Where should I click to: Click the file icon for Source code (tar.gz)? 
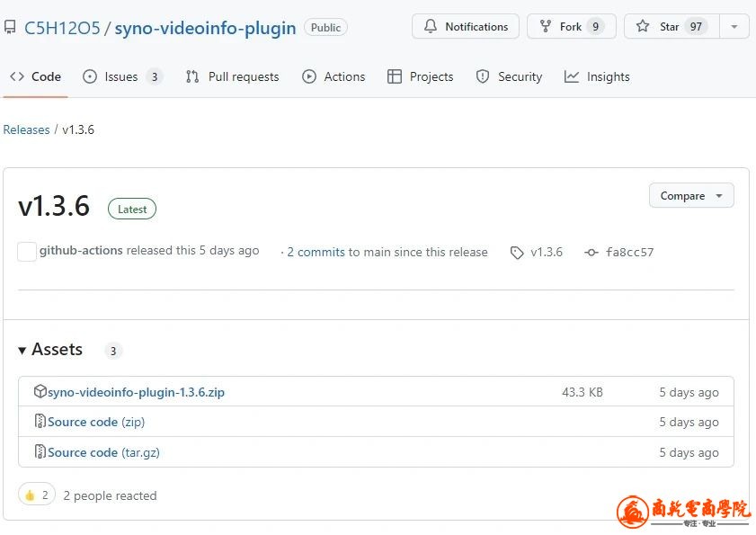click(x=40, y=451)
